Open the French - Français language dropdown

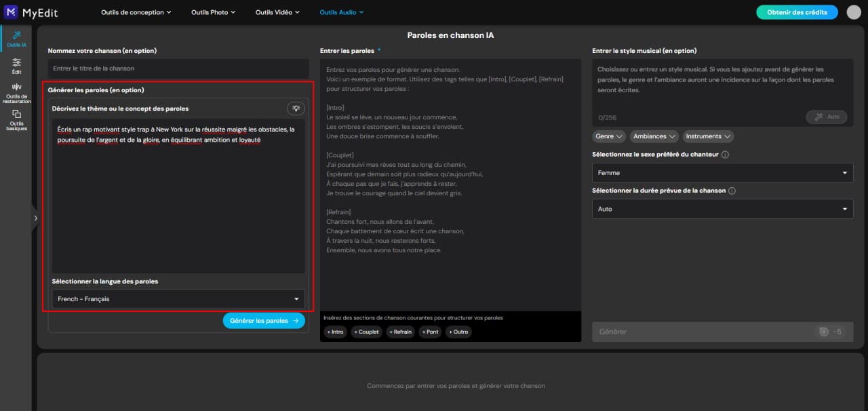(x=178, y=299)
